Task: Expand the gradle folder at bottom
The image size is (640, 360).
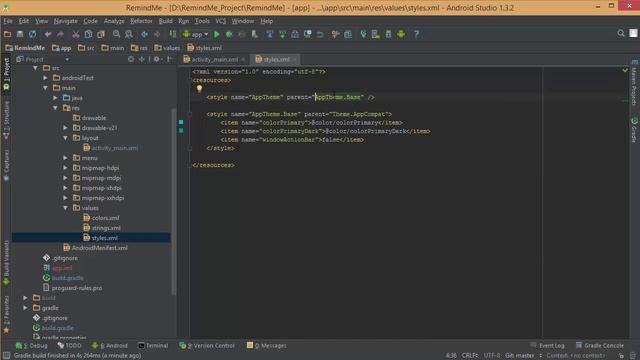Action: point(25,308)
